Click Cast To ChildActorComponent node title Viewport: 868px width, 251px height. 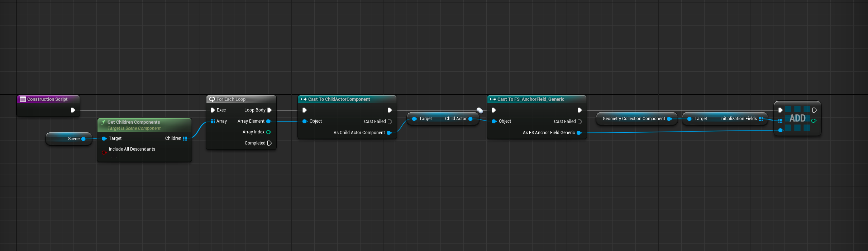click(339, 99)
